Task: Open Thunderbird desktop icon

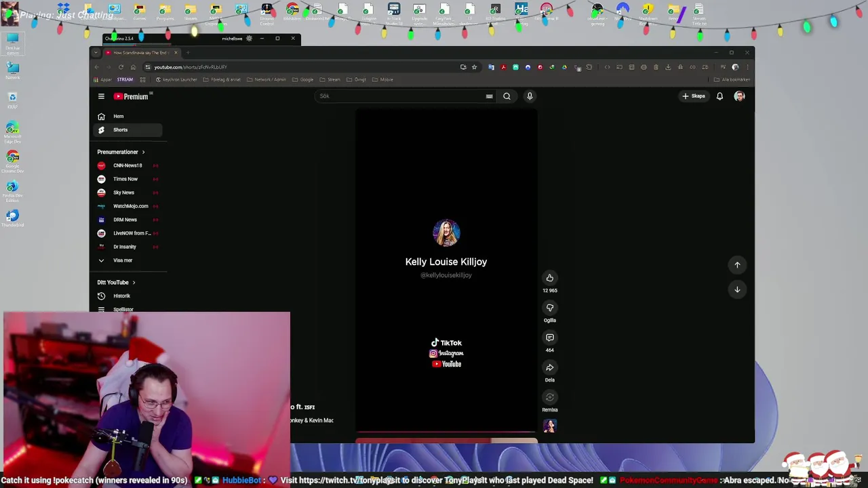Action: pyautogui.click(x=12, y=218)
